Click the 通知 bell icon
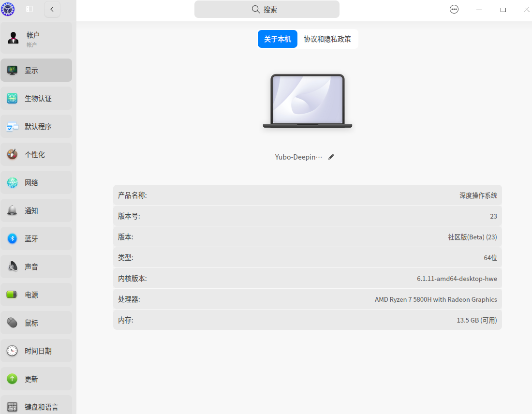532x414 pixels. 12,210
